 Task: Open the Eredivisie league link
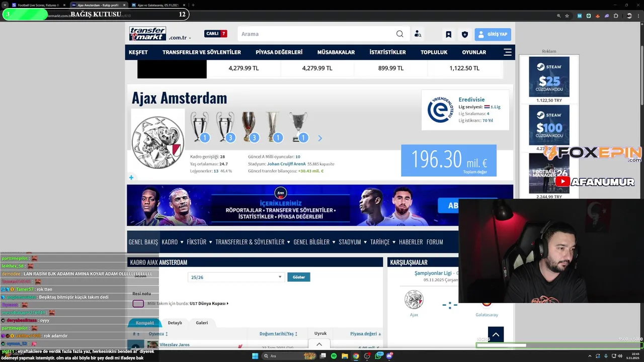click(x=471, y=100)
